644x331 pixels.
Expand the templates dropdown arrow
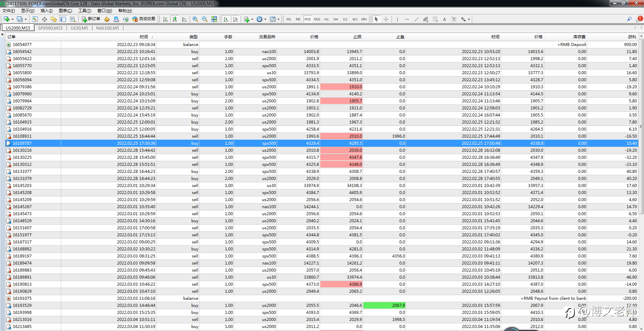278,19
